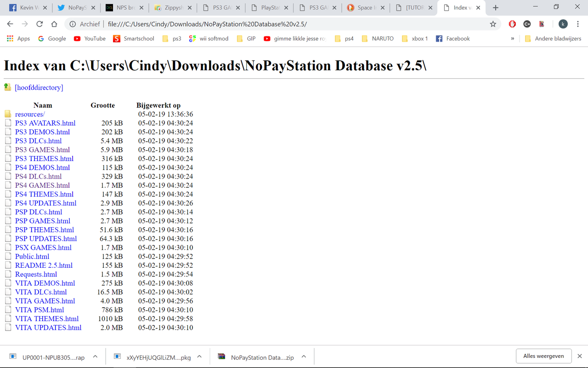Open VITA DLCs.html
The height and width of the screenshot is (368, 588).
coord(41,292)
